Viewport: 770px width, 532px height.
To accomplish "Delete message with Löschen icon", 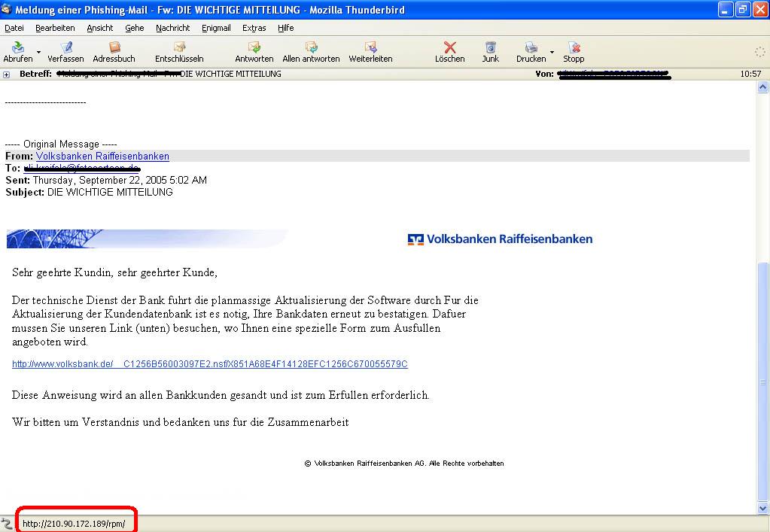I will (450, 47).
